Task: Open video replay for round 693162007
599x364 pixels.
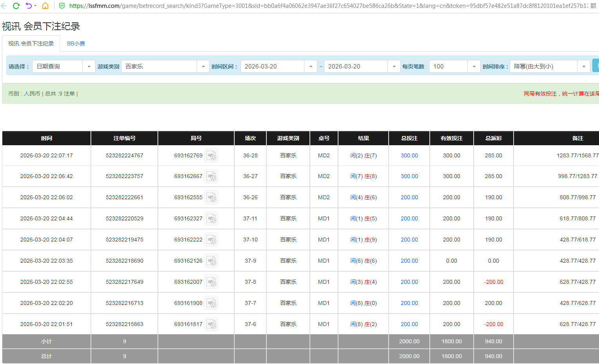Action: (212, 282)
